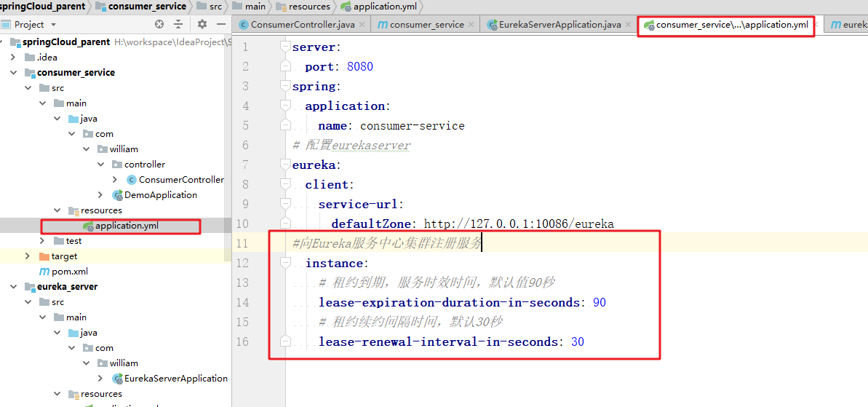This screenshot has height=407, width=868.
Task: Click the application.yml Spring leaf icon in tree
Action: point(88,226)
